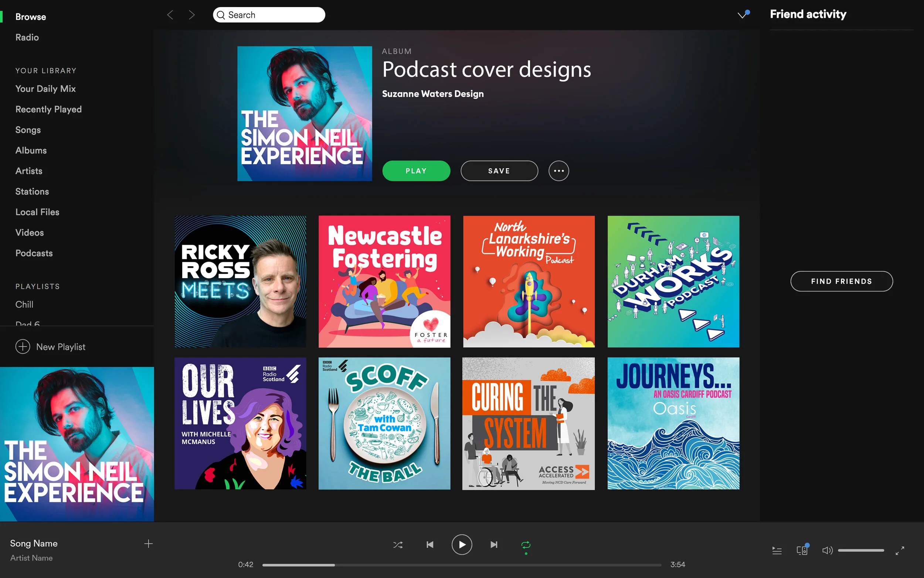Skip to the next track
This screenshot has width=924, height=578.
(493, 545)
